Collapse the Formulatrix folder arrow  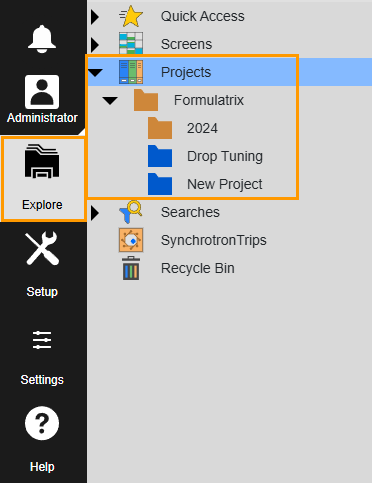click(x=110, y=100)
